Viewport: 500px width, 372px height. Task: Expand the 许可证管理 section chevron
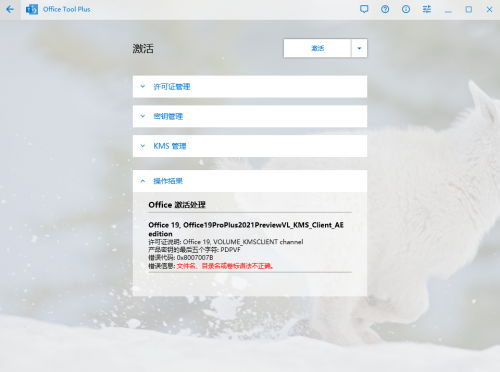[x=143, y=87]
